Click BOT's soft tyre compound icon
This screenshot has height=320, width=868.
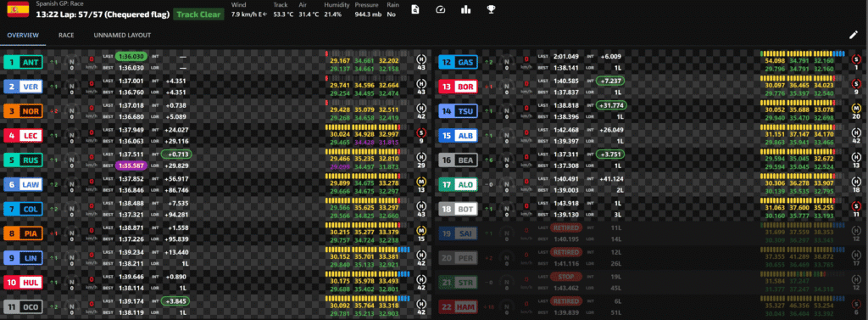856,205
